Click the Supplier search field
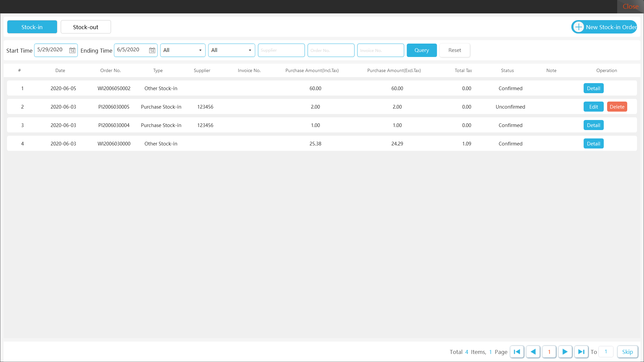The width and height of the screenshot is (644, 362). [281, 50]
